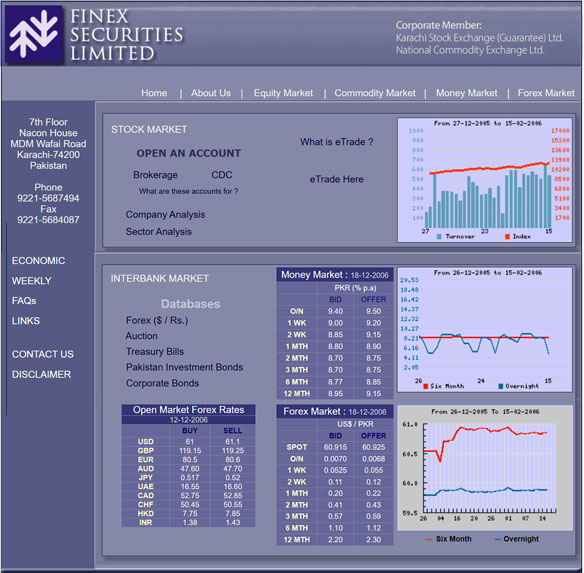Open the CDC account link
Viewport: 584px width, 573px height.
(x=222, y=175)
